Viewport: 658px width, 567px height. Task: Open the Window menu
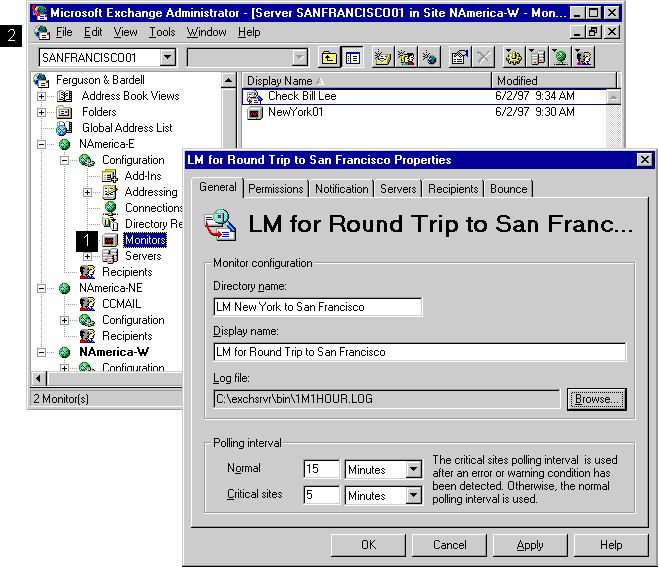coord(206,32)
